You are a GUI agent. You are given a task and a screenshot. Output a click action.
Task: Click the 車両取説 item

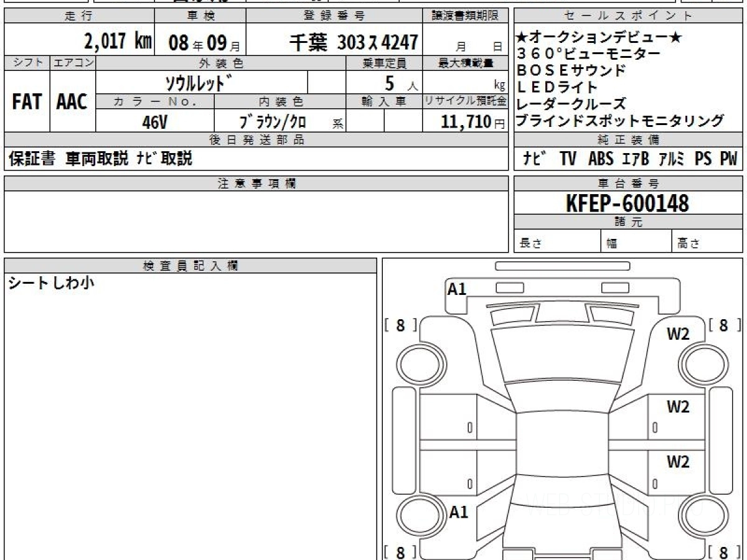coord(97,159)
